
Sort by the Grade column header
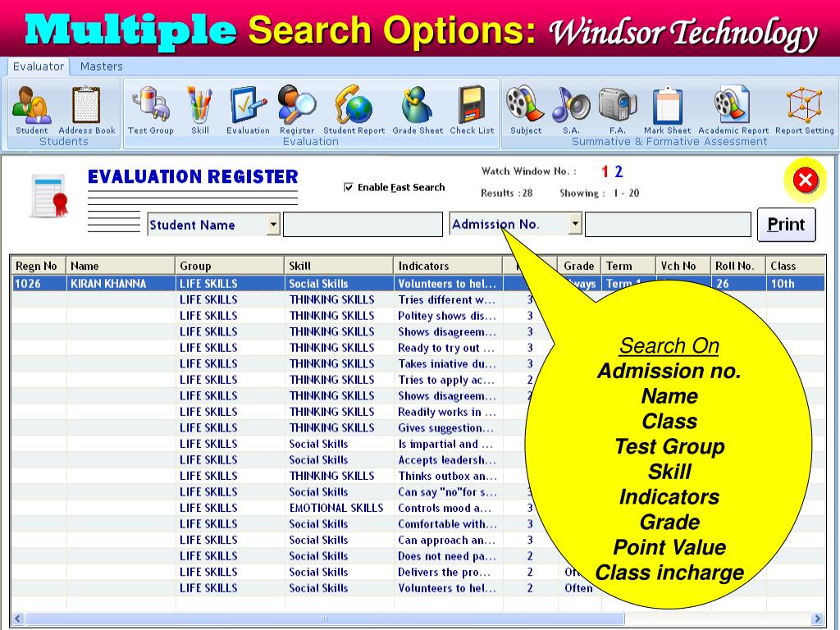point(579,266)
